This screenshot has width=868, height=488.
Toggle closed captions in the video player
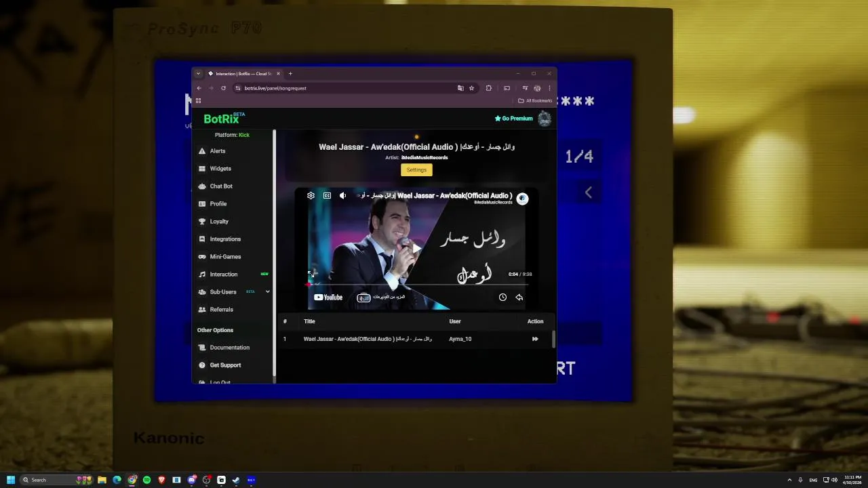327,196
